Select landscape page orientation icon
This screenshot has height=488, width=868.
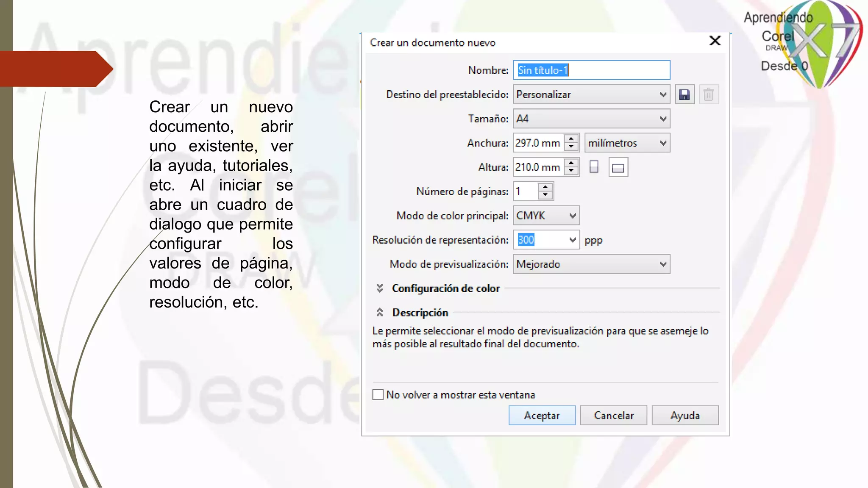(618, 167)
